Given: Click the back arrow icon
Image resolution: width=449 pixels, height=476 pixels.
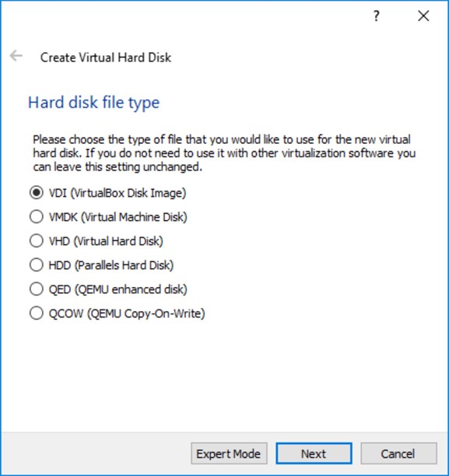Looking at the screenshot, I should click(16, 56).
